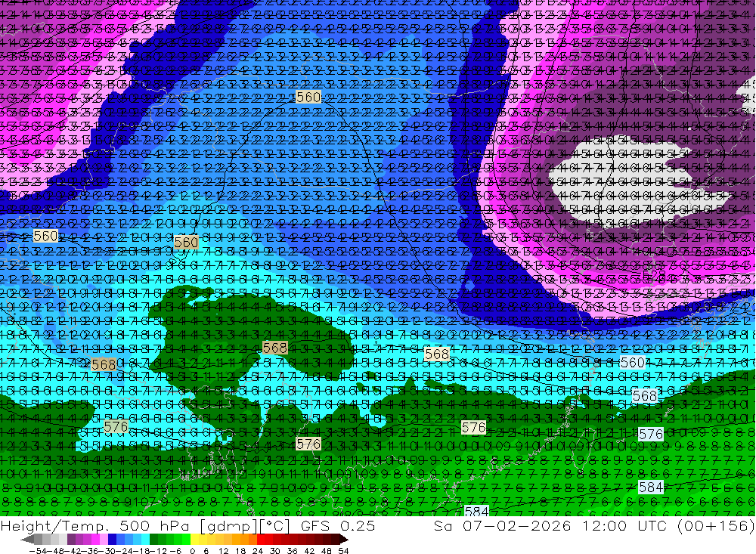756x554 pixels.
Task: Click the right dark-red arrow end of colorbar
Action: [344, 540]
